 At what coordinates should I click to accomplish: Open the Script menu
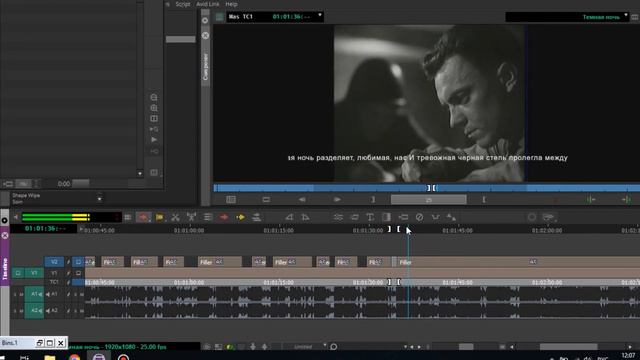pyautogui.click(x=182, y=4)
